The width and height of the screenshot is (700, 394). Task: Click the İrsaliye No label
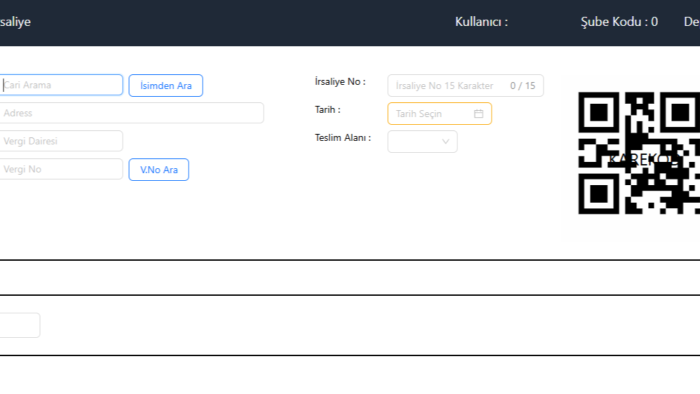340,82
